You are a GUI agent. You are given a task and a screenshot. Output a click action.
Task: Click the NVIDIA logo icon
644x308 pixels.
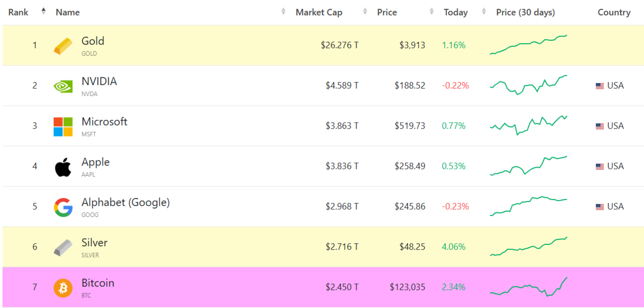[63, 86]
